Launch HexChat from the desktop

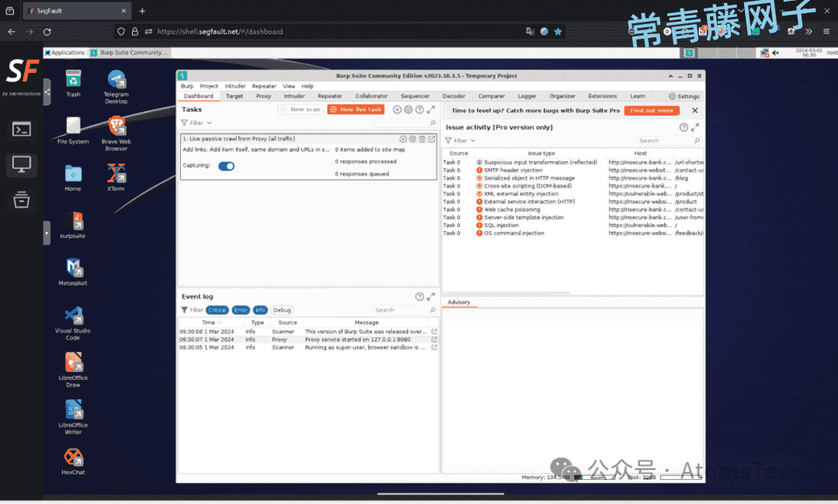tap(73, 461)
